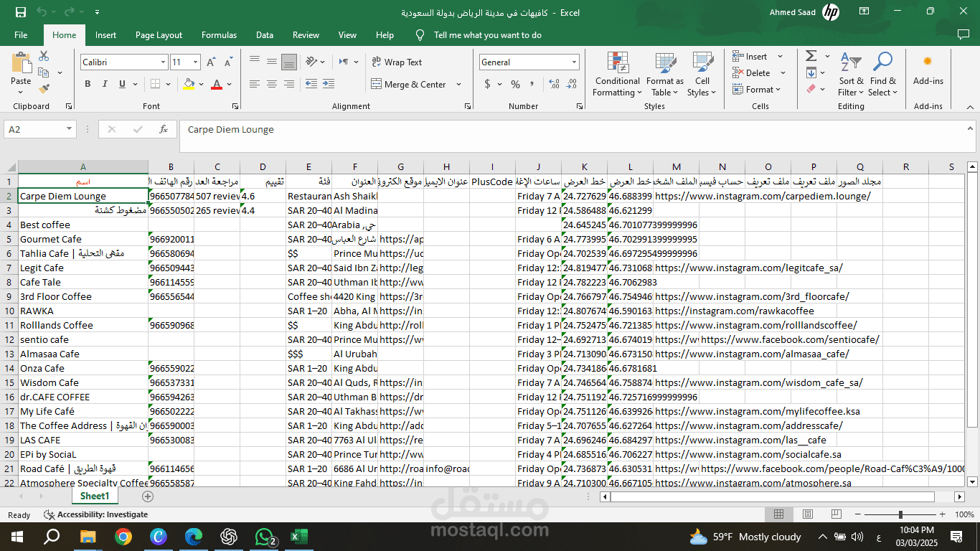Click the Undo arrow in the quick access toolbar
Screen dimensions: 980x551
coord(42,12)
